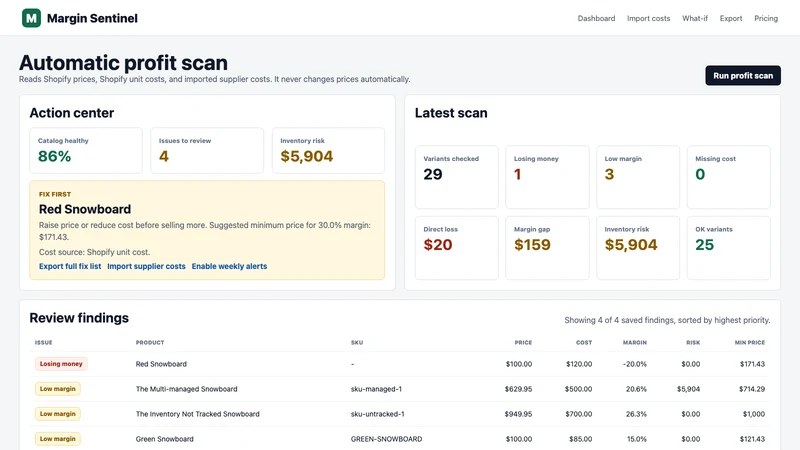Viewport: 800px width, 450px height.
Task: Click the Direct loss $20 tile
Action: tap(457, 248)
